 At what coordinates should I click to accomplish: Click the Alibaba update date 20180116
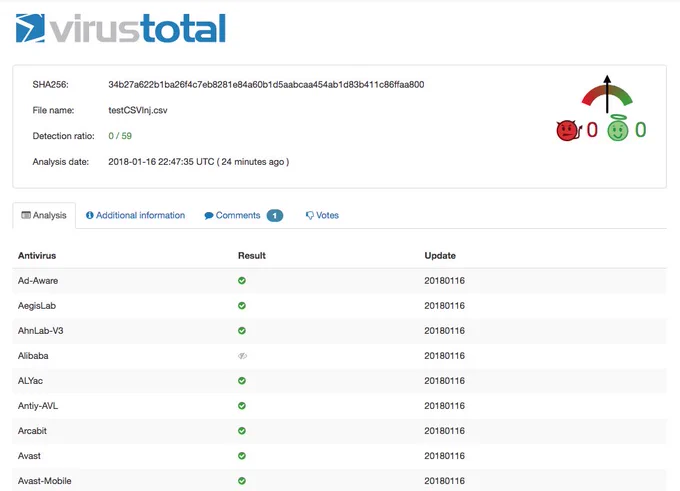coord(445,356)
